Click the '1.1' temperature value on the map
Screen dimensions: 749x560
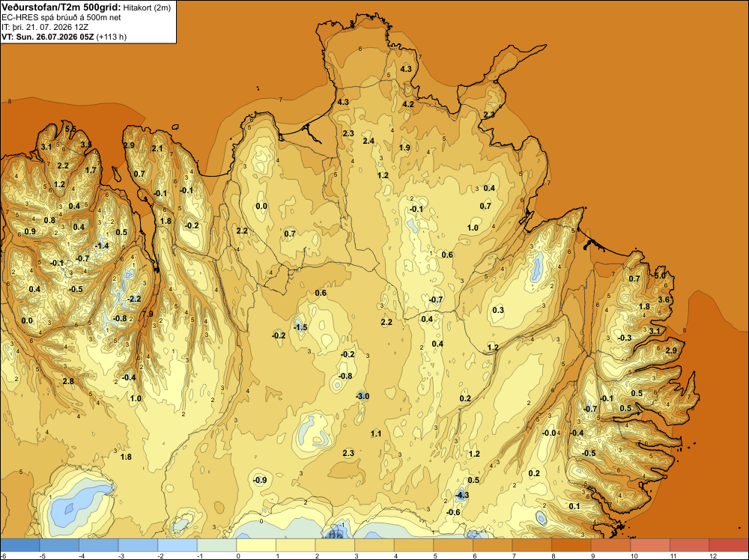point(376,433)
